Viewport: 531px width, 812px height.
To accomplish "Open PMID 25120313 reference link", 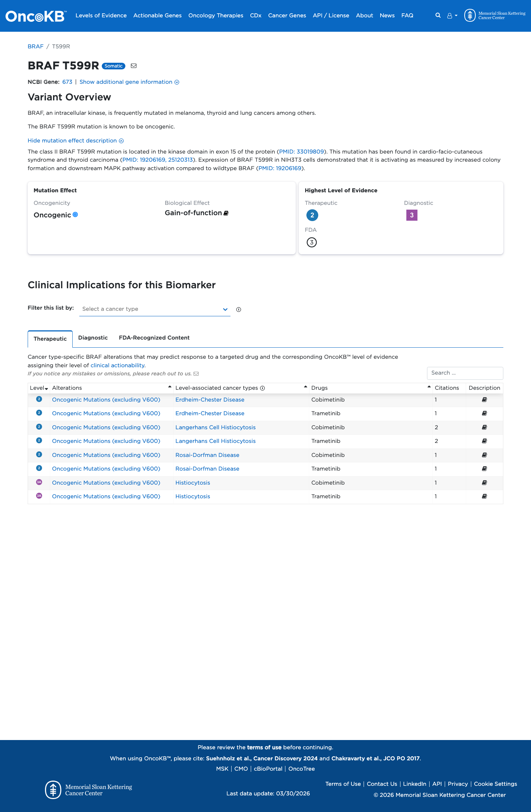I will tap(180, 160).
